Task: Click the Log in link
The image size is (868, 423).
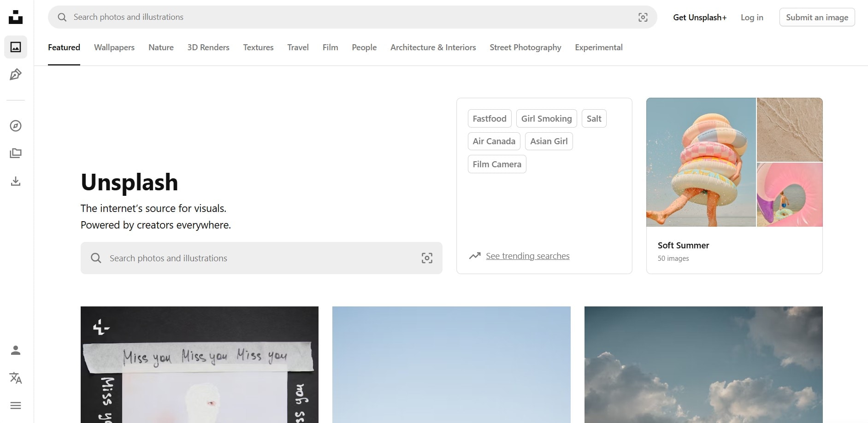Action: click(x=752, y=18)
